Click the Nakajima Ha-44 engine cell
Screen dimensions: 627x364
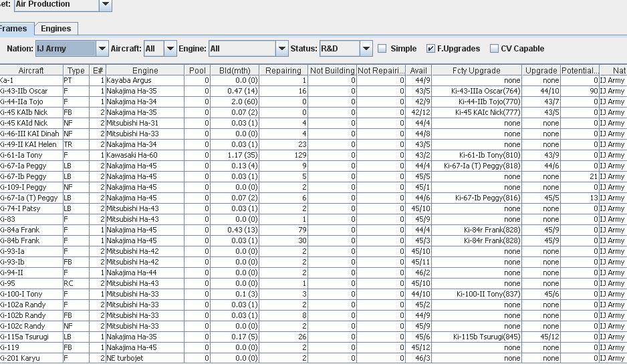(x=145, y=273)
